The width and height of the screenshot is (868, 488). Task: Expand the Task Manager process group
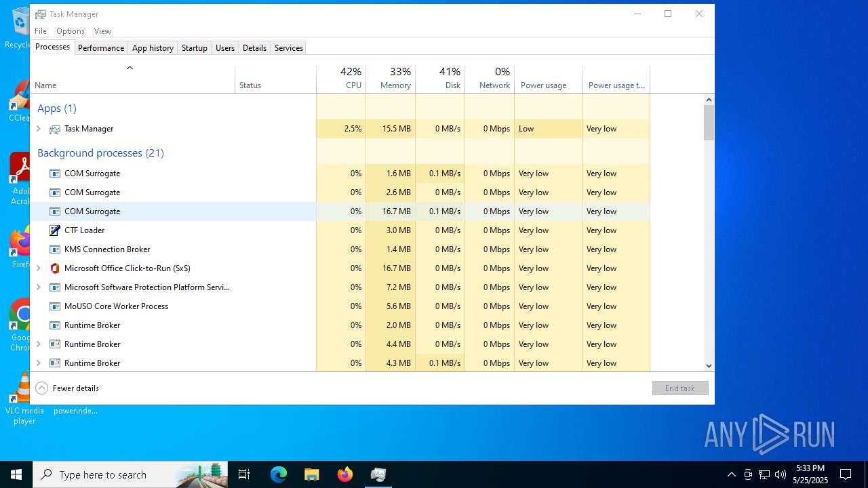39,129
